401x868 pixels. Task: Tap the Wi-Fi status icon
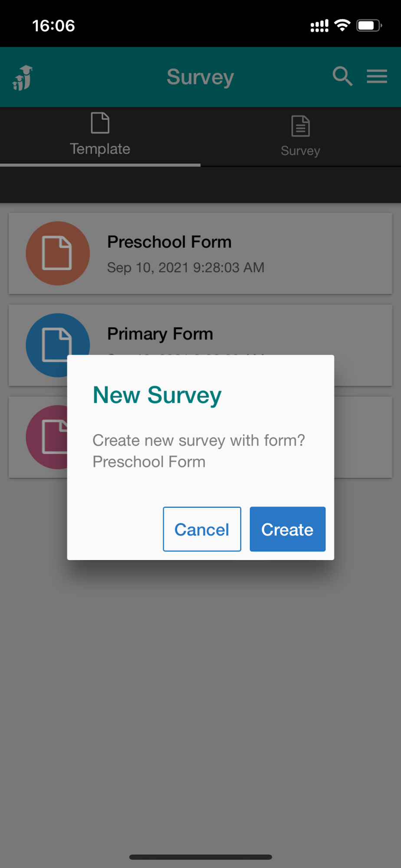[x=342, y=26]
